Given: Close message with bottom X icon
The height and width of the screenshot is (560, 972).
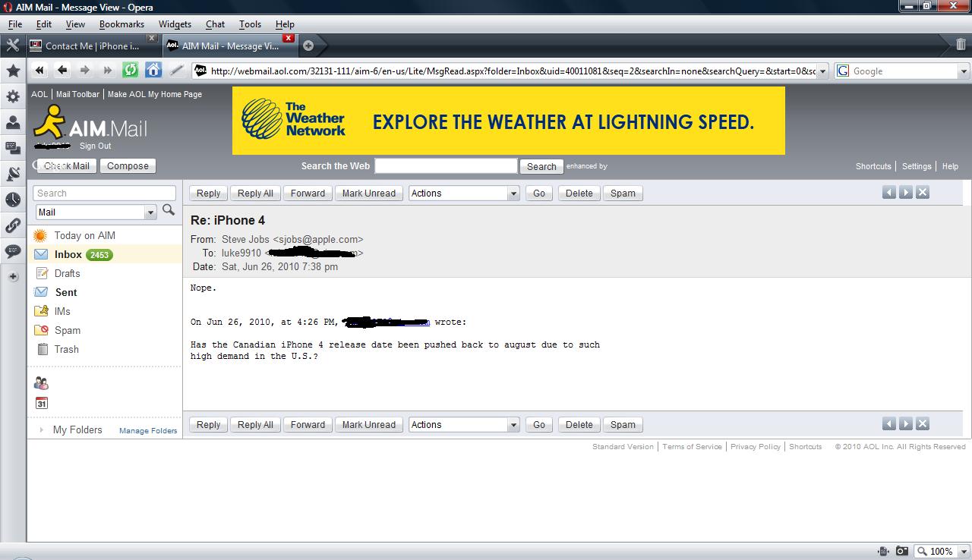Looking at the screenshot, I should (923, 424).
